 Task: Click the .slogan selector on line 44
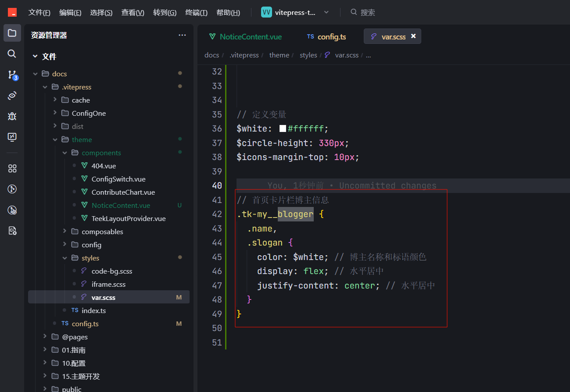click(x=265, y=242)
